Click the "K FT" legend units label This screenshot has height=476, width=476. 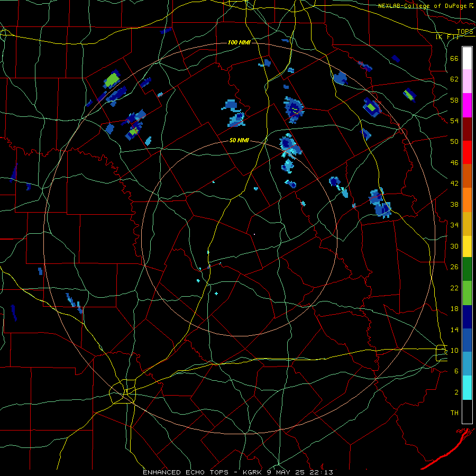[x=447, y=37]
